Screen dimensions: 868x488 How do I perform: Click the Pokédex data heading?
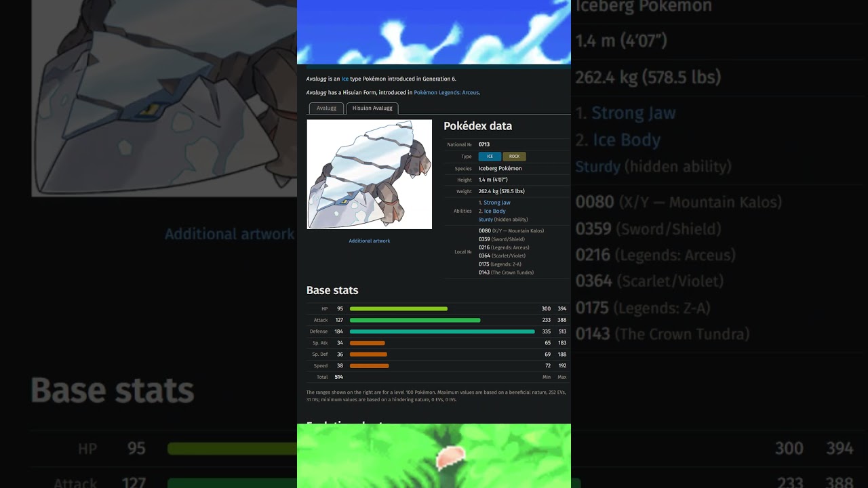coord(478,126)
